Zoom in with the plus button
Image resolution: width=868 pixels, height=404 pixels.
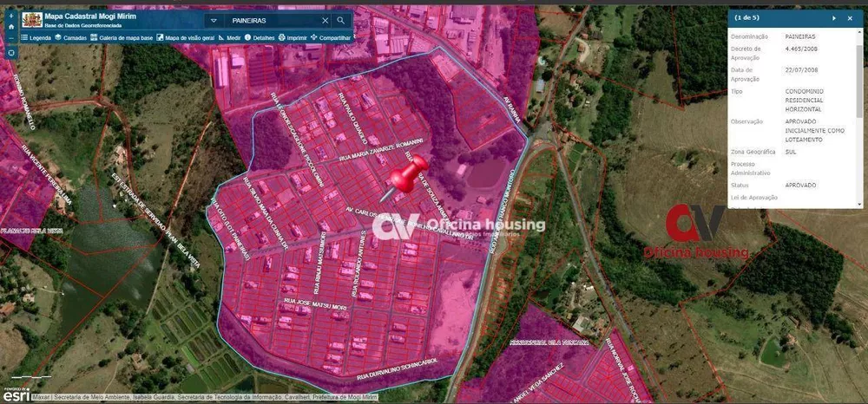tap(10, 15)
